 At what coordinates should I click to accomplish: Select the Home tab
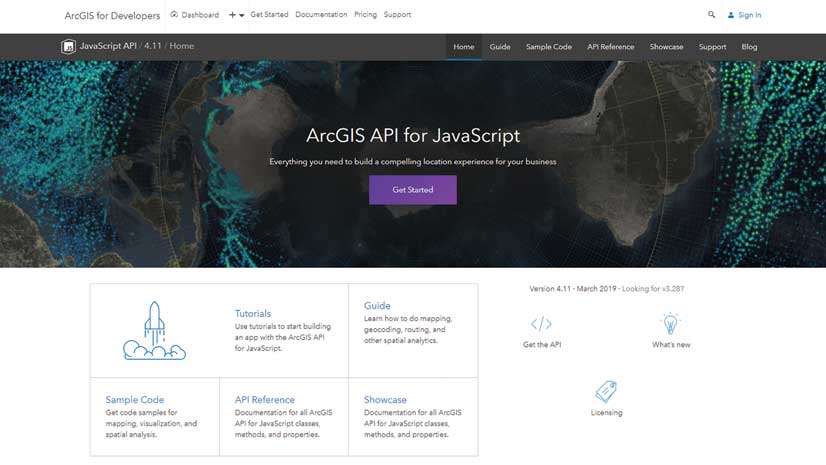tap(464, 47)
